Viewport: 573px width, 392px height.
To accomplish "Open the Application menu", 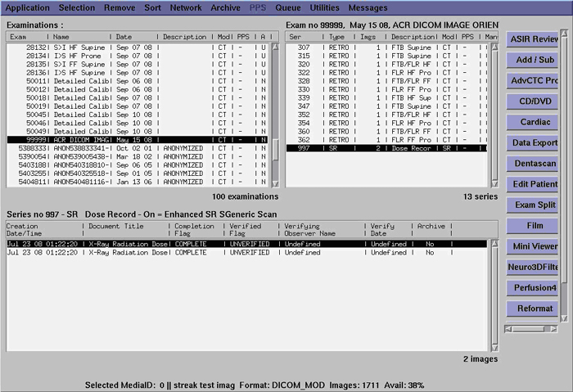I will pyautogui.click(x=27, y=7).
